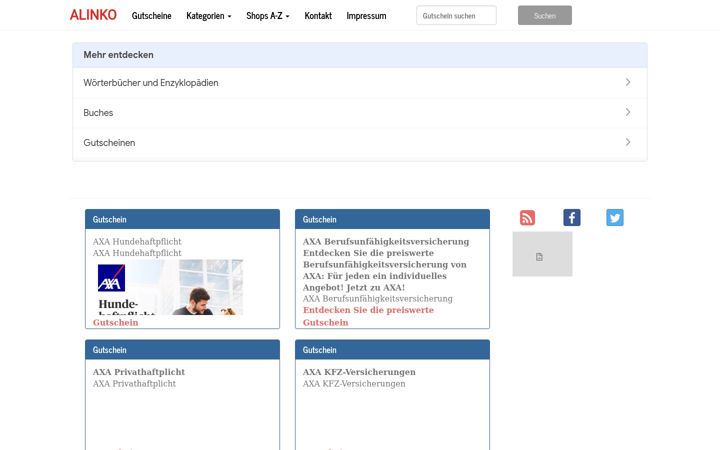Open the Twitter profile icon

click(615, 218)
